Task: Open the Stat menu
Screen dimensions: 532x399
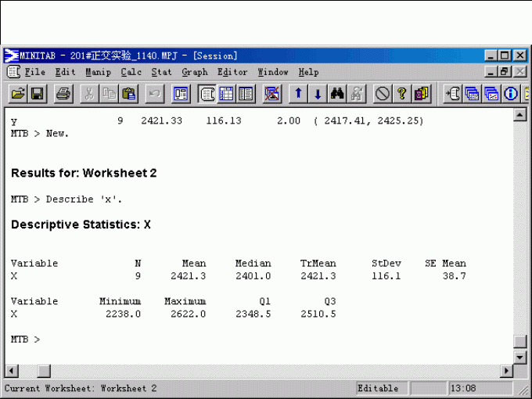Action: [x=161, y=72]
